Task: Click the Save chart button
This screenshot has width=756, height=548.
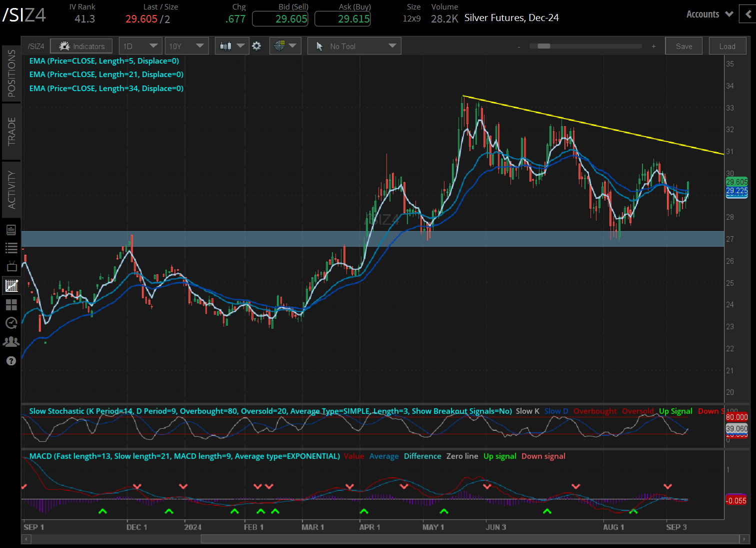Action: (x=683, y=46)
